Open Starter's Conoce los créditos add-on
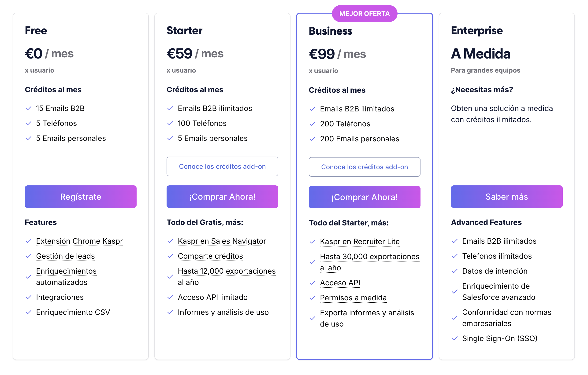Viewport: 588px width, 375px height. pyautogui.click(x=222, y=166)
